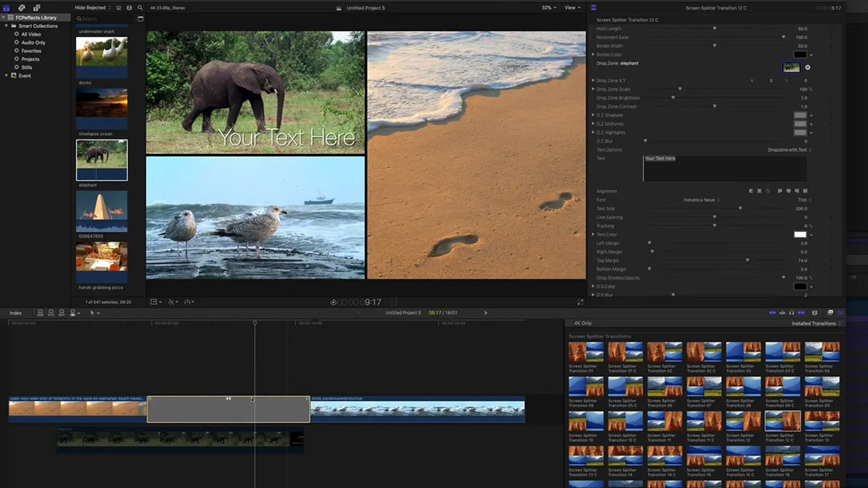Open the retime speed menu

190,301
